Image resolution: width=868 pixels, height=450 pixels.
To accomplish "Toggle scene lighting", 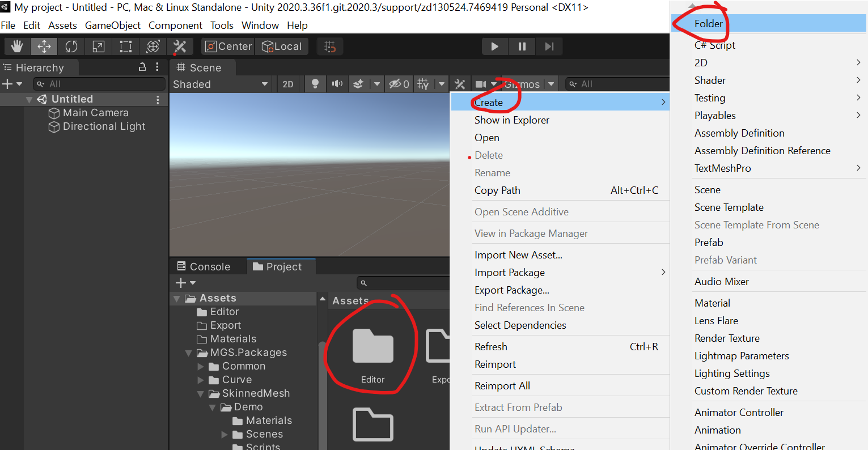I will coord(315,84).
